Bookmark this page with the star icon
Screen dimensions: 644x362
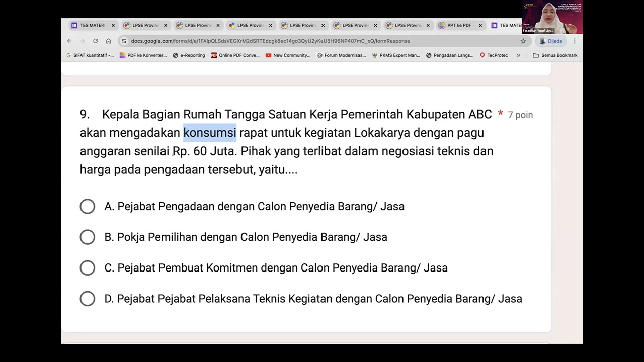point(523,41)
